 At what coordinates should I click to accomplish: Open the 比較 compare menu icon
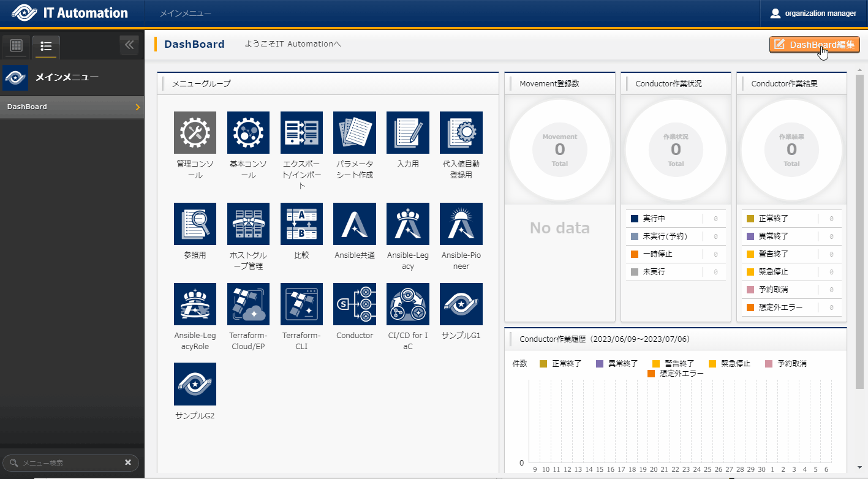click(301, 224)
